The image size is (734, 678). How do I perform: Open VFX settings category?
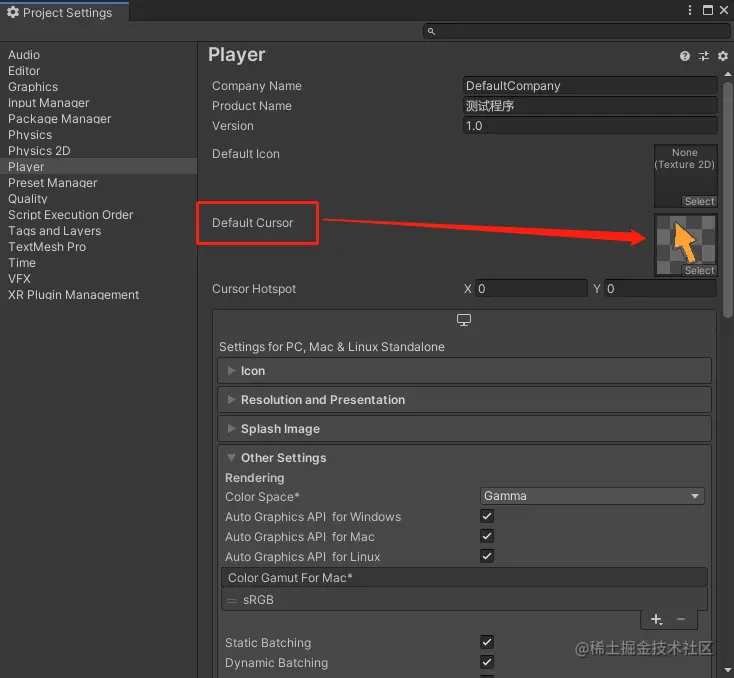tap(98, 279)
